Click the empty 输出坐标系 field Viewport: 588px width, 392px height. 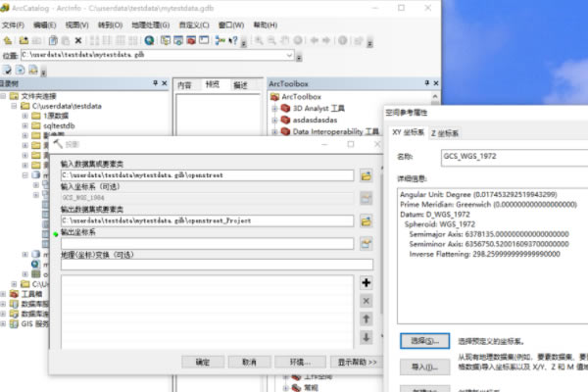tap(208, 243)
